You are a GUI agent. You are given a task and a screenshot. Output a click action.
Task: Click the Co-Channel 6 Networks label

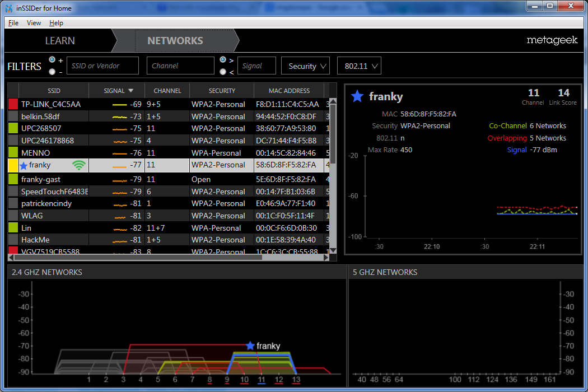pyautogui.click(x=528, y=125)
